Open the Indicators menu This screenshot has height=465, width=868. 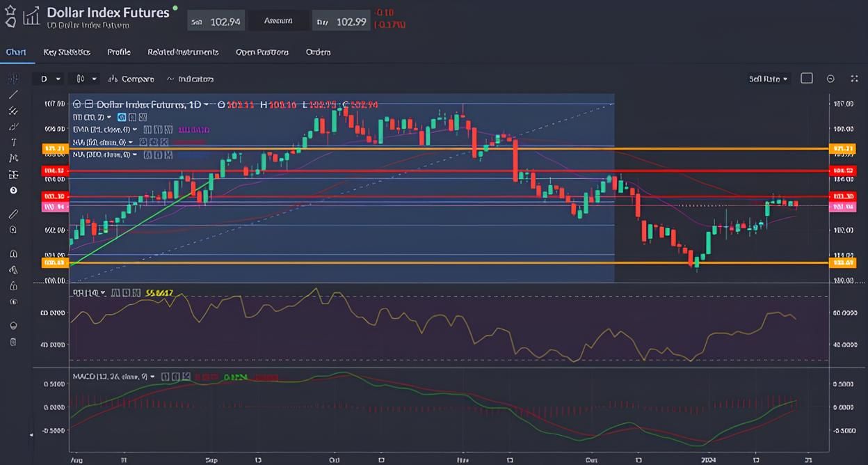(190, 79)
